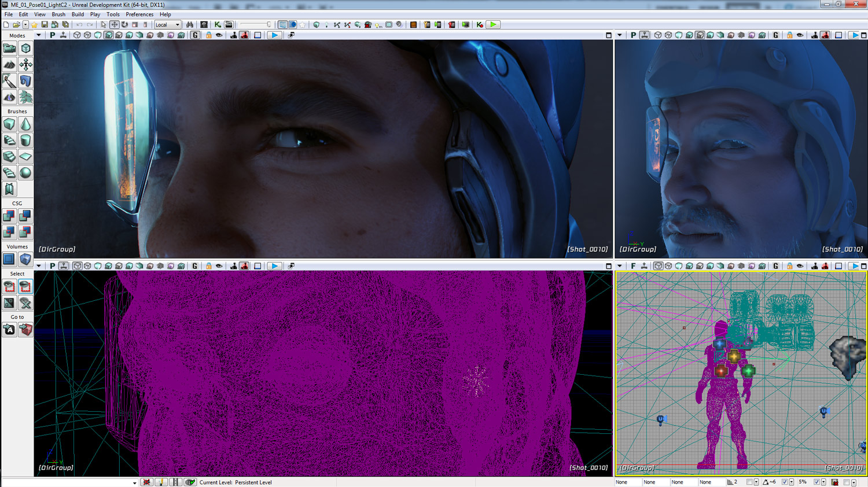The width and height of the screenshot is (868, 487).
Task: Toggle realtime P in top-left viewport
Action: pos(53,35)
